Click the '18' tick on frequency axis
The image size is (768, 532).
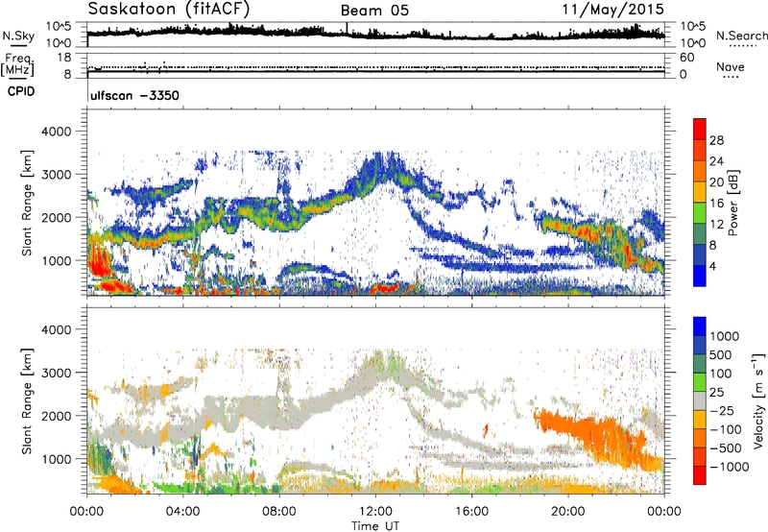tap(64, 58)
